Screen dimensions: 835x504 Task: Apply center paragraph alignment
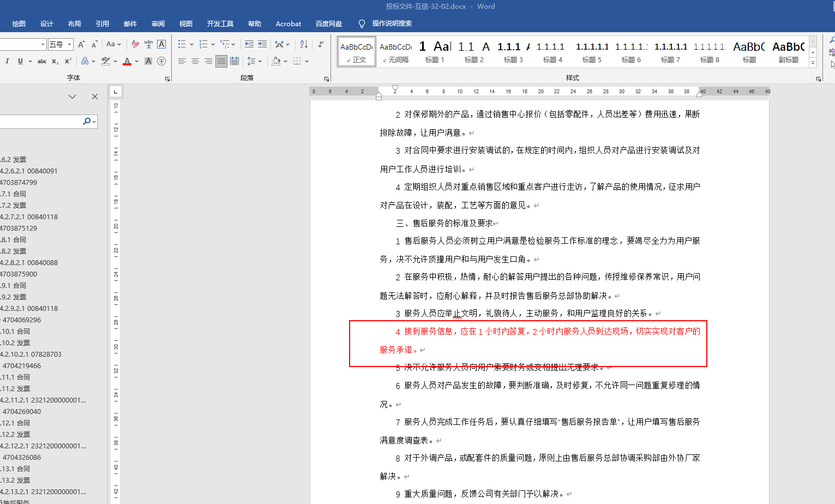tap(195, 61)
